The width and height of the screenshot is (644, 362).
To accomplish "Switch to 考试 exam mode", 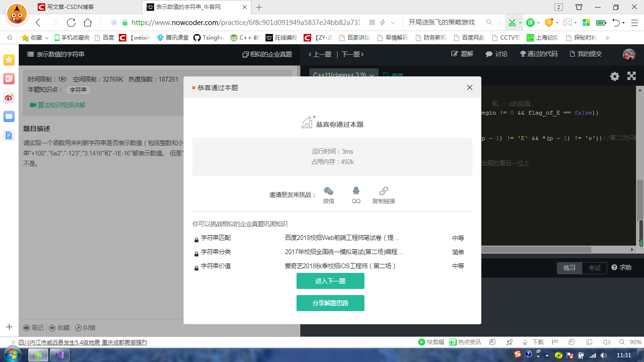I will click(x=594, y=268).
